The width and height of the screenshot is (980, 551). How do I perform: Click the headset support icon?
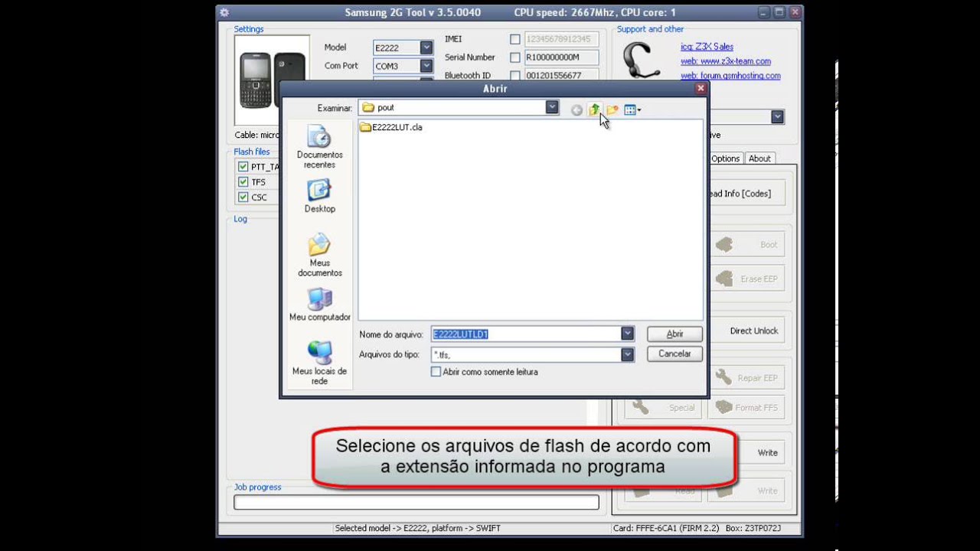(642, 60)
